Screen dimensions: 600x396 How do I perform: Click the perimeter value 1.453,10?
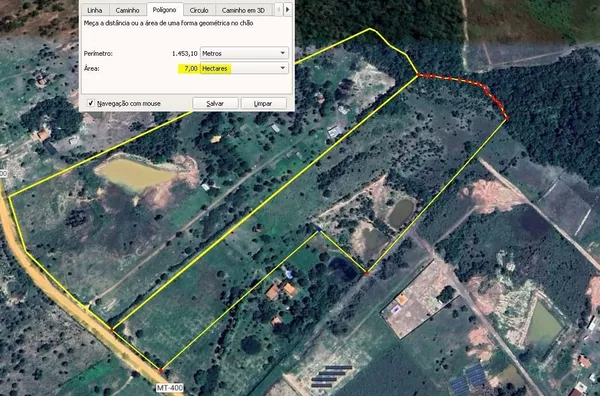[185, 54]
